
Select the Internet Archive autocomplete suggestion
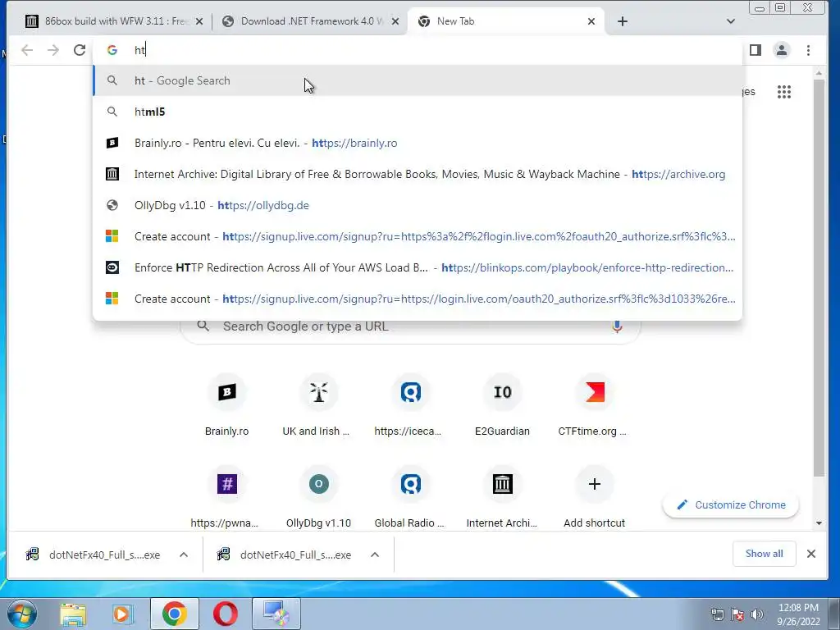pos(418,174)
